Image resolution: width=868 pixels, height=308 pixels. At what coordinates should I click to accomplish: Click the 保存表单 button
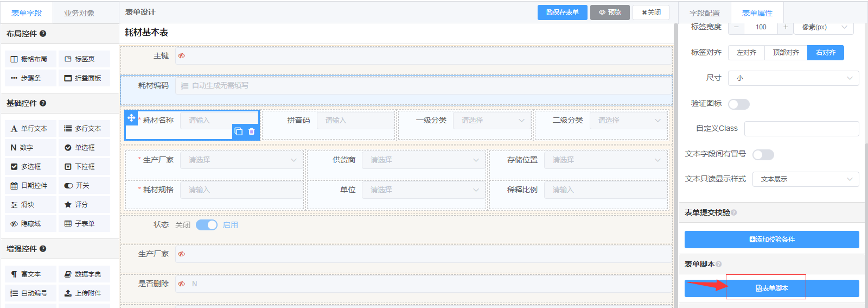tap(562, 12)
